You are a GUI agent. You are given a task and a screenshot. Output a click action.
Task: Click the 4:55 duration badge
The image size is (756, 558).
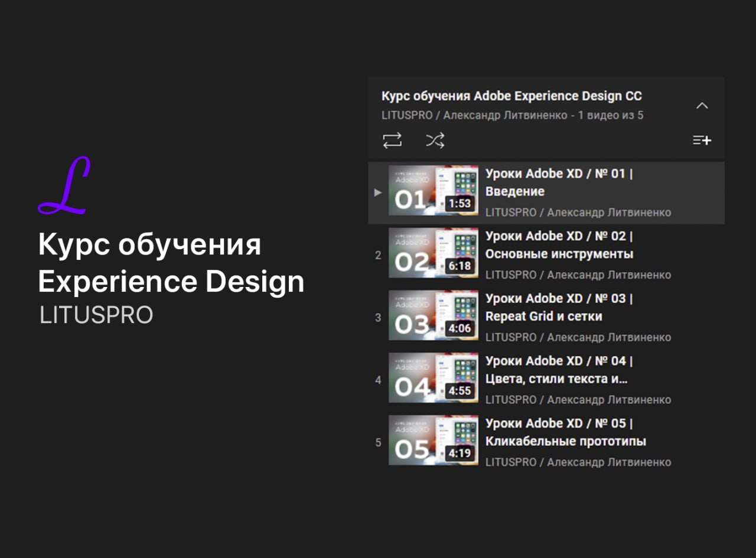pos(460,391)
